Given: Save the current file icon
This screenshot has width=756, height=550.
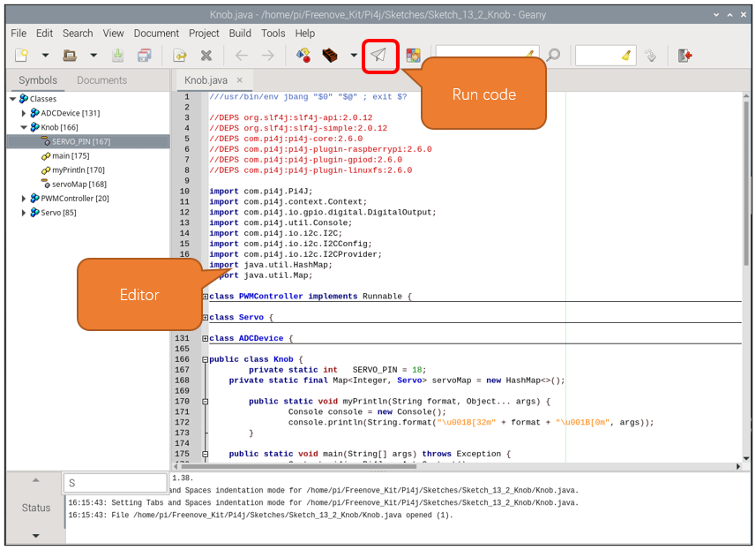Looking at the screenshot, I should [117, 56].
